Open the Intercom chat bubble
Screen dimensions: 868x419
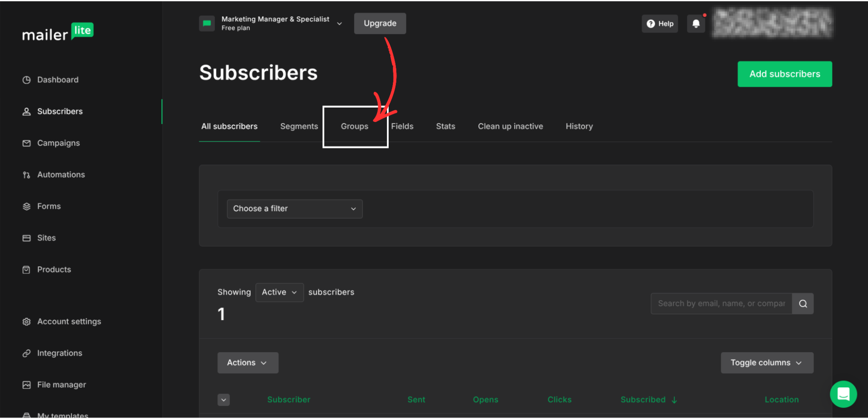[x=843, y=394]
